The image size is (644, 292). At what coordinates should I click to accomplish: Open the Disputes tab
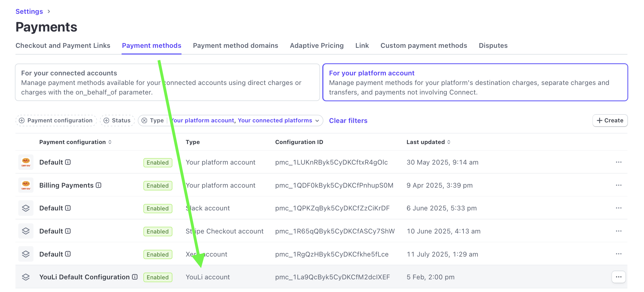(x=493, y=46)
